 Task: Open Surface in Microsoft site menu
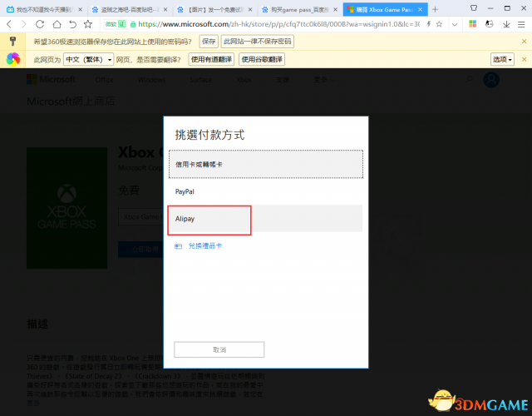point(200,80)
